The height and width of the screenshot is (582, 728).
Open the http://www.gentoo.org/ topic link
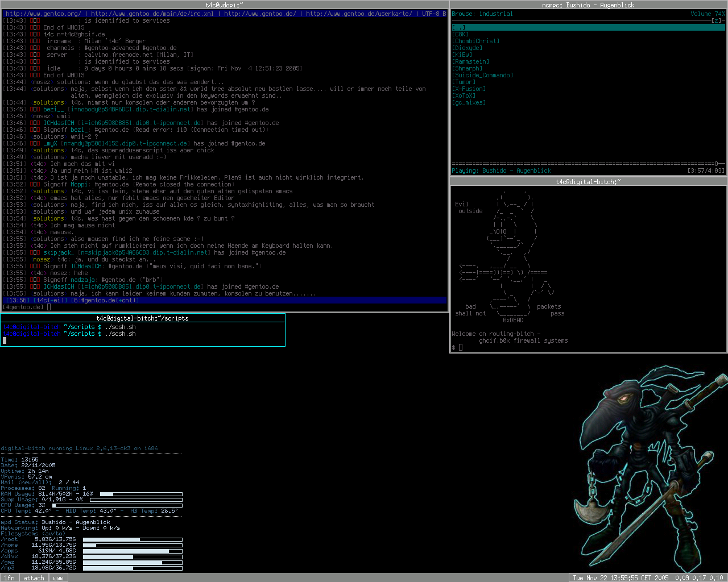point(44,14)
